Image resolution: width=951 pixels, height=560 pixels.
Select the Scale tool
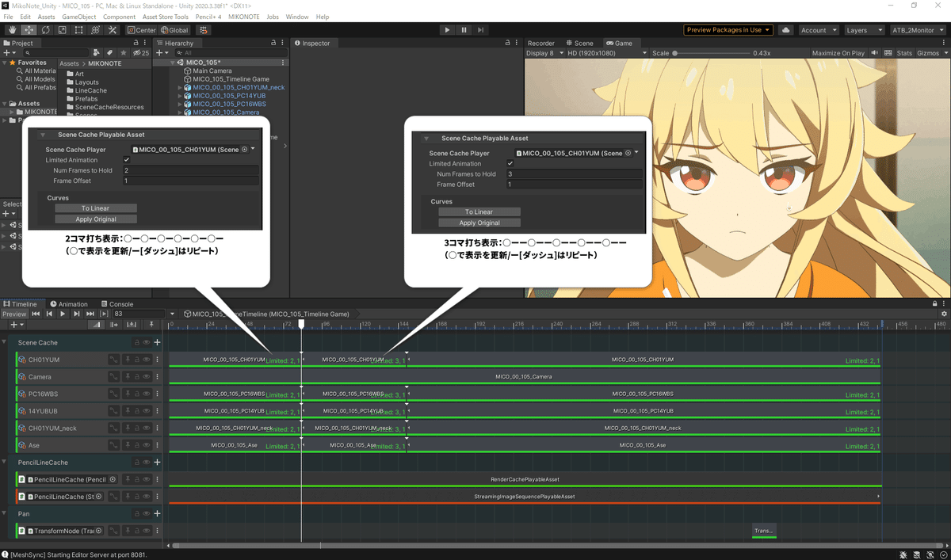point(62,30)
